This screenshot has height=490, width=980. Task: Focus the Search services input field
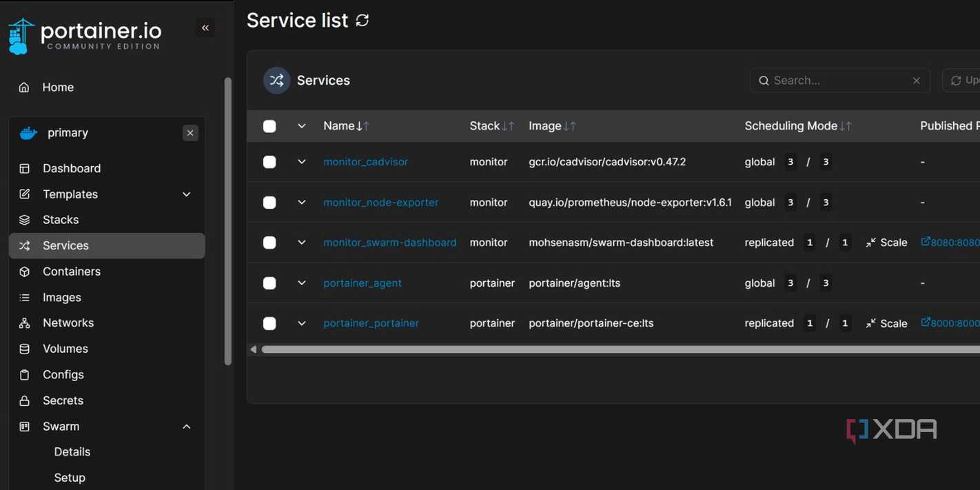coord(840,81)
